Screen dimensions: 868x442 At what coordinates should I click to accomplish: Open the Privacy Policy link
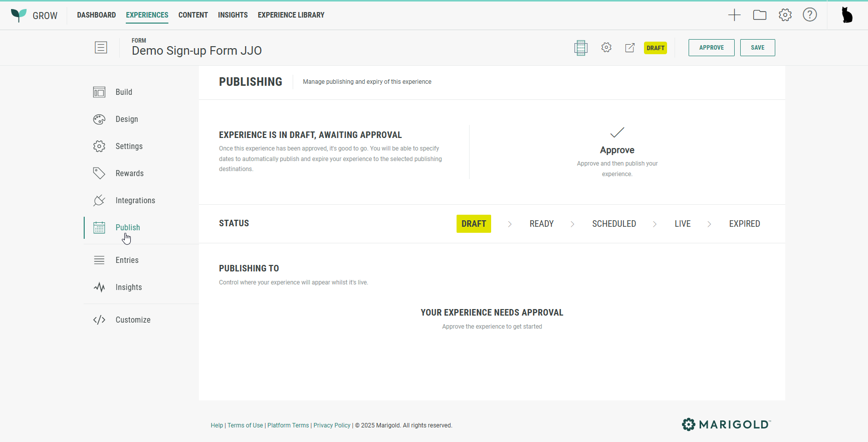pyautogui.click(x=332, y=425)
